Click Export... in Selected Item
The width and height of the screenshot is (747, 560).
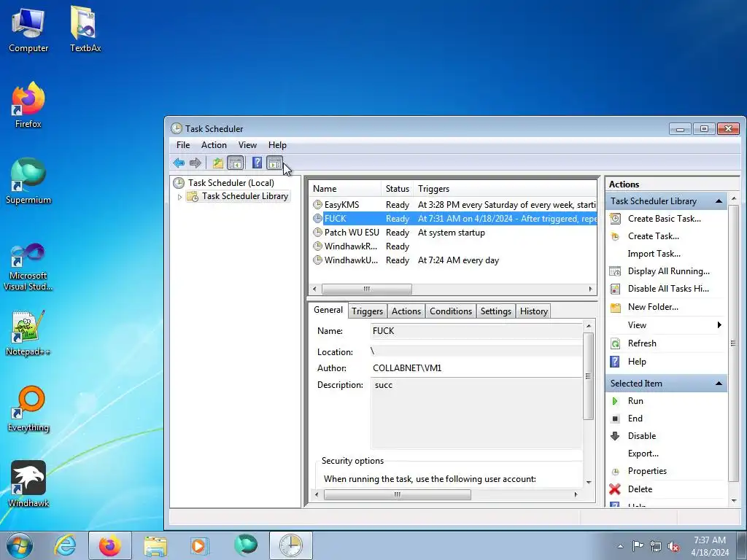643,454
